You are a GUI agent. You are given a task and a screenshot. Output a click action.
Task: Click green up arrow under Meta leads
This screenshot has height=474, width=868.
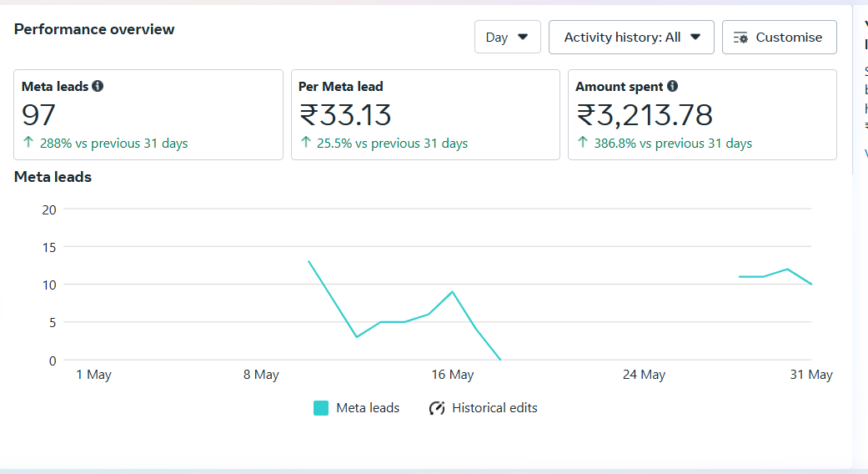pos(28,143)
